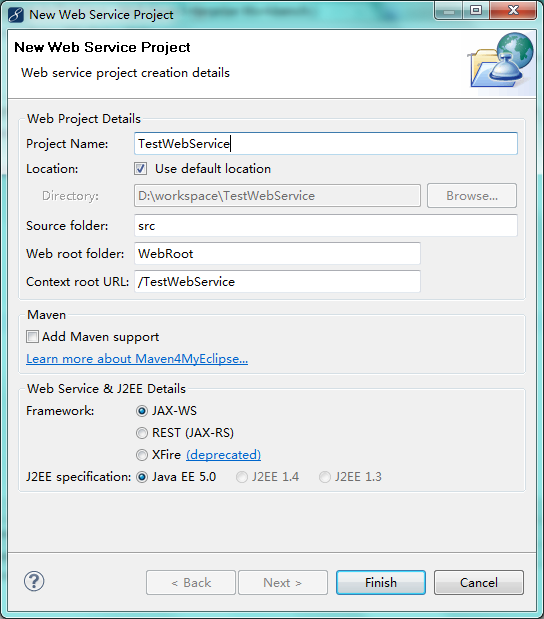544x619 pixels.
Task: Click the "Web Project Details" group label
Action: (84, 119)
